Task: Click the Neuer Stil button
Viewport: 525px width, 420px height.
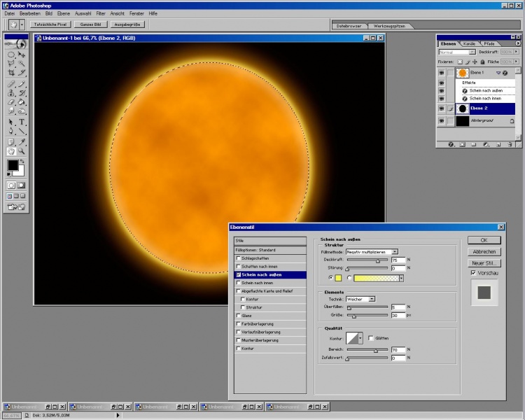Action: (484, 262)
